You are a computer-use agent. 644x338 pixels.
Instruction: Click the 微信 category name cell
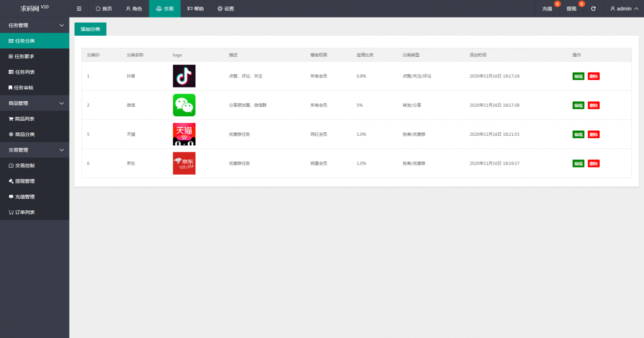point(131,105)
